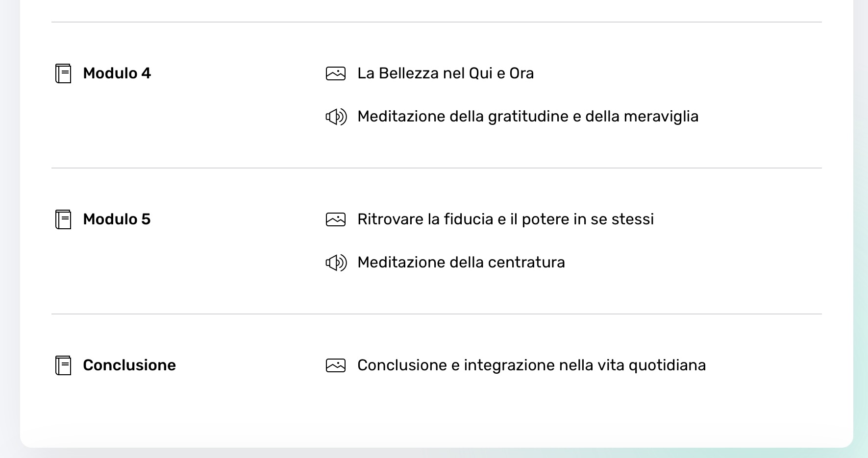The image size is (868, 458).
Task: Open Meditazione della gratitudine e della meraviglia
Action: 528,117
